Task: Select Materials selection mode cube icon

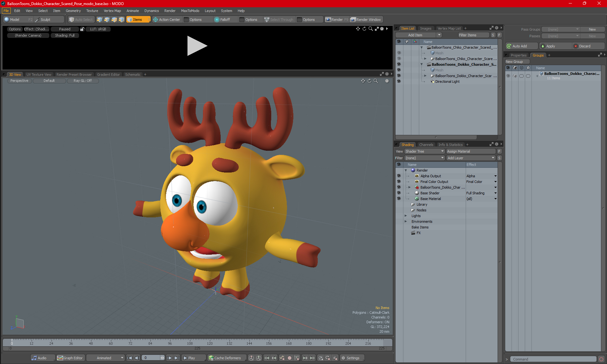Action: click(x=121, y=20)
